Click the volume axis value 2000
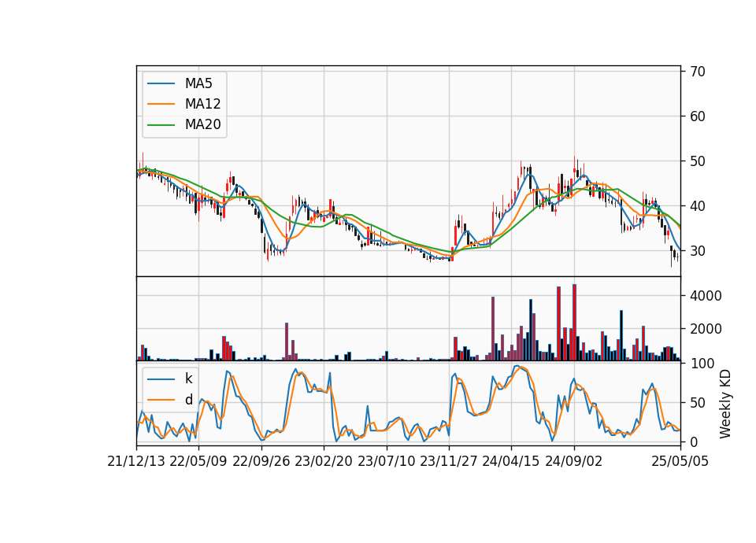 706,329
